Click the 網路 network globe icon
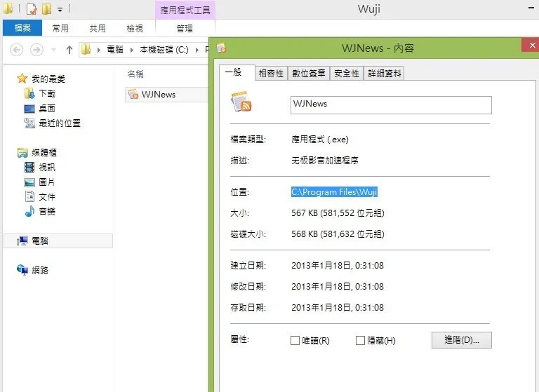 (22, 270)
